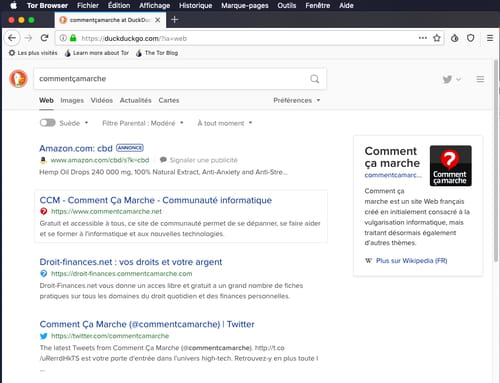Click the Twitter bird icon in header
The width and height of the screenshot is (500, 383).
(x=447, y=79)
